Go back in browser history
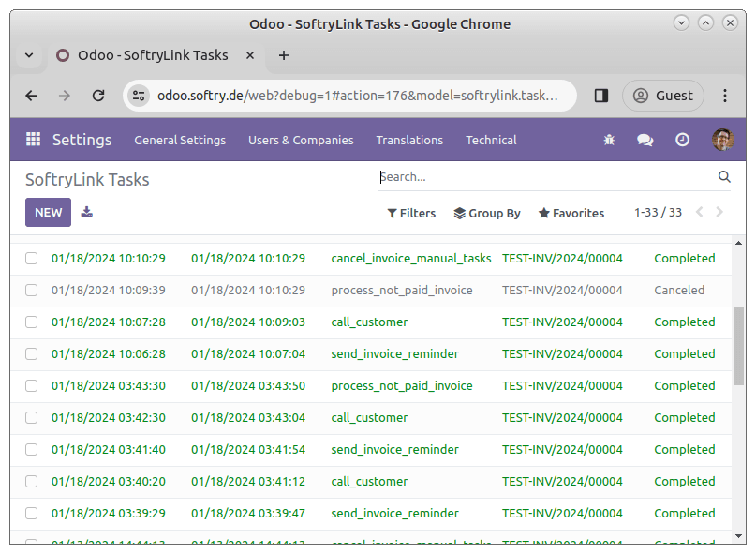 point(31,96)
